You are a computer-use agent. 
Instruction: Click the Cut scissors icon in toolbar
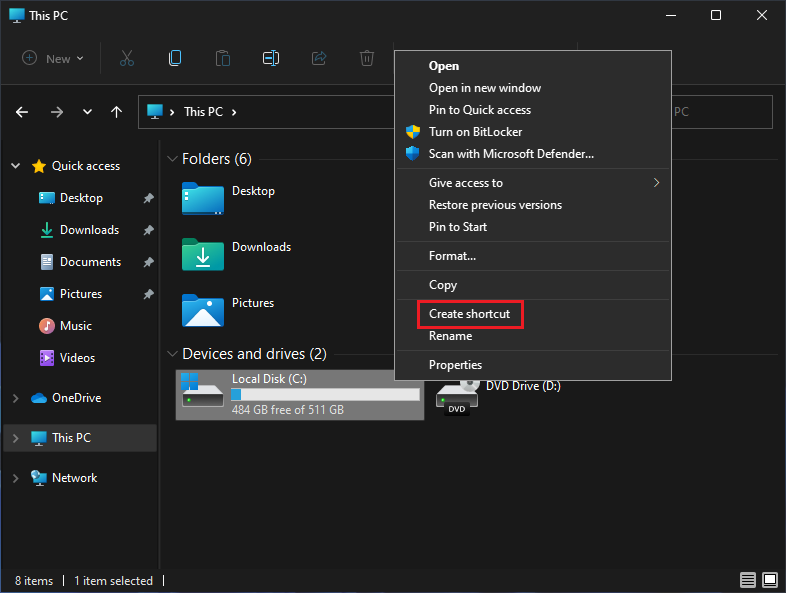(127, 58)
